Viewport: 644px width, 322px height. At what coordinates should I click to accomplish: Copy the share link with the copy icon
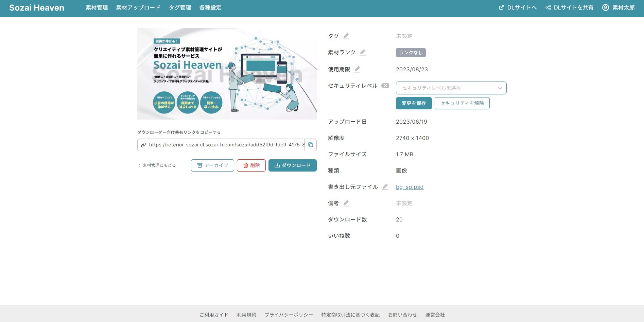[311, 145]
